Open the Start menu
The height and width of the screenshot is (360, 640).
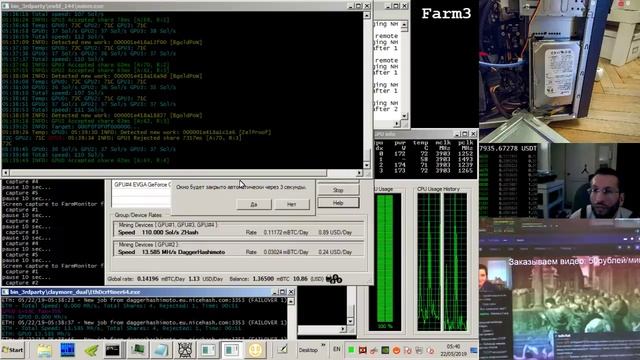tap(13, 350)
